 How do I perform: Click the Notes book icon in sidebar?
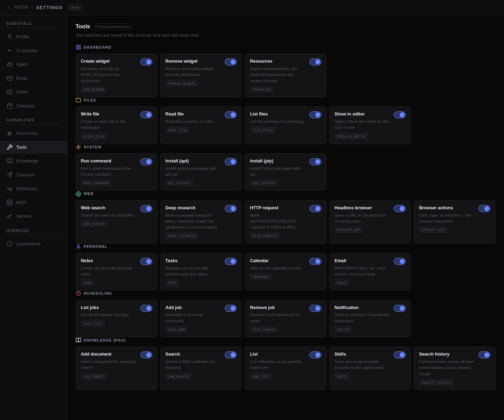click(x=9, y=92)
